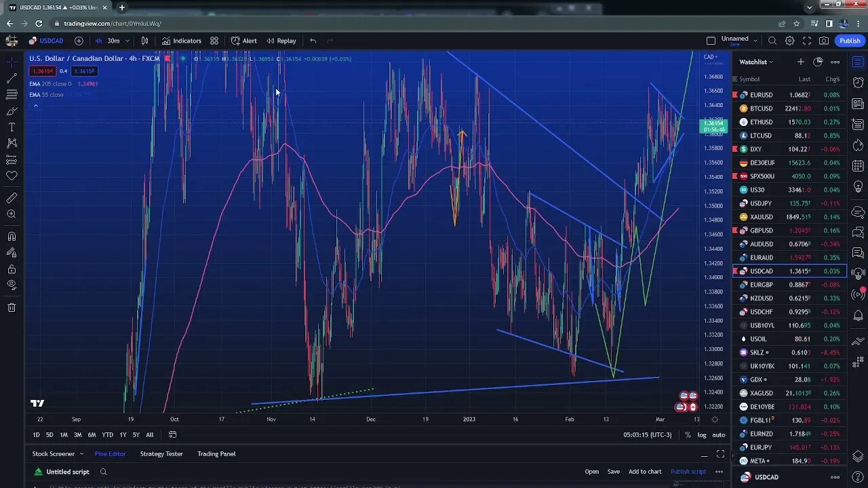Expand the timeframe interval dropdown
Viewport: 868px width, 488px height.
127,41
